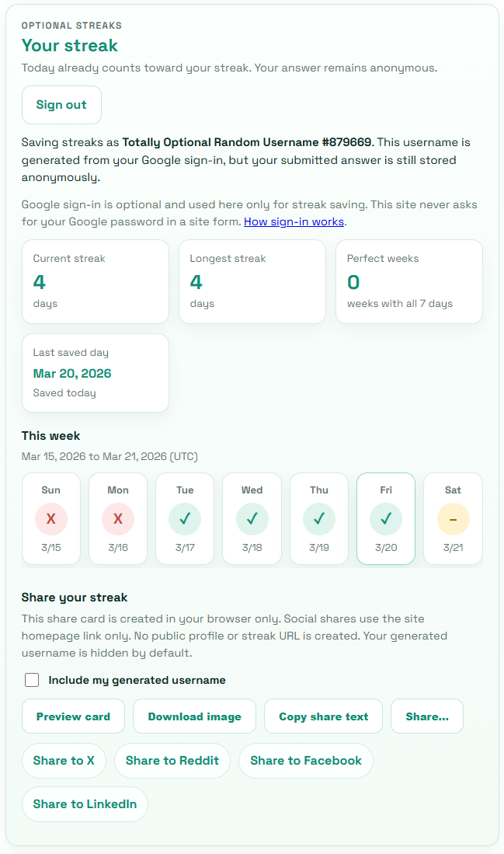Enable Include my generated username checkbox
Screen dimensions: 504x854
32,680
